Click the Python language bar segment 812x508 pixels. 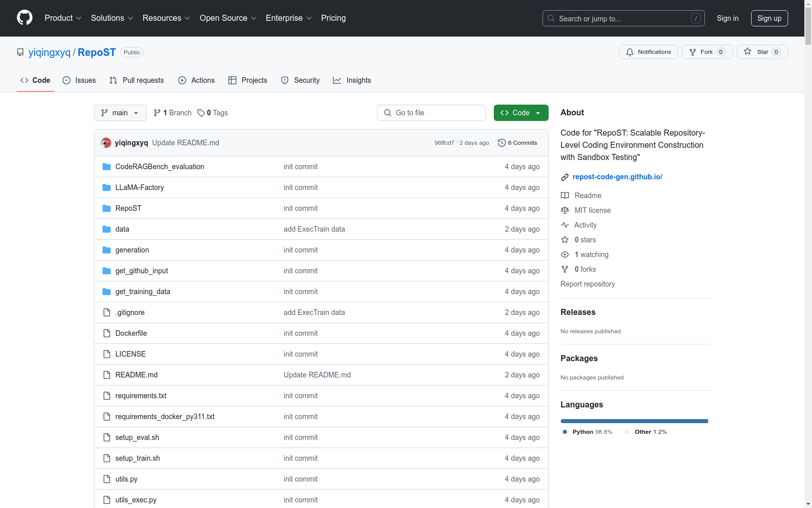pos(634,421)
